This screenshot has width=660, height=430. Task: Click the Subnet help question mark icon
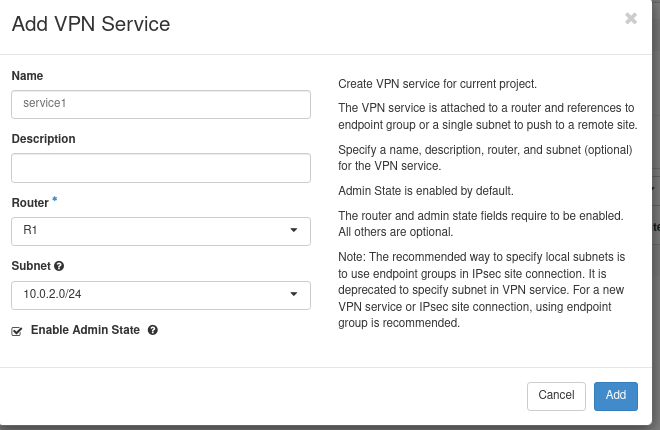59,267
